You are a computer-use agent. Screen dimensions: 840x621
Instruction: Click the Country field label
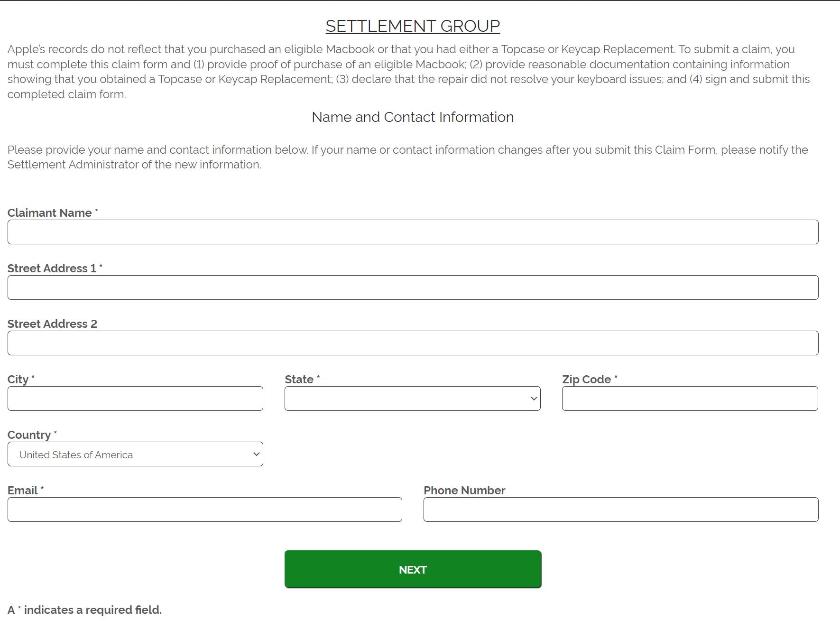[29, 435]
